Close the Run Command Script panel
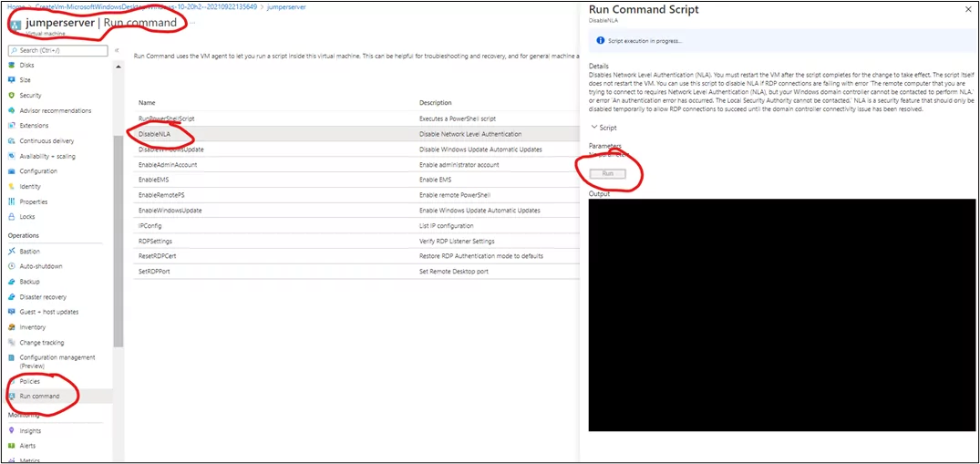980x464 pixels. coord(969,10)
